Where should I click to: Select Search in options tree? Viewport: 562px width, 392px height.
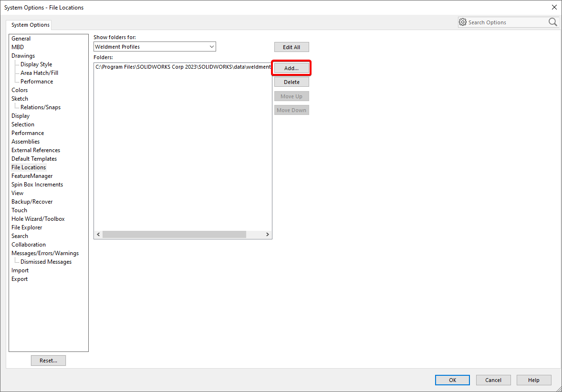click(20, 236)
